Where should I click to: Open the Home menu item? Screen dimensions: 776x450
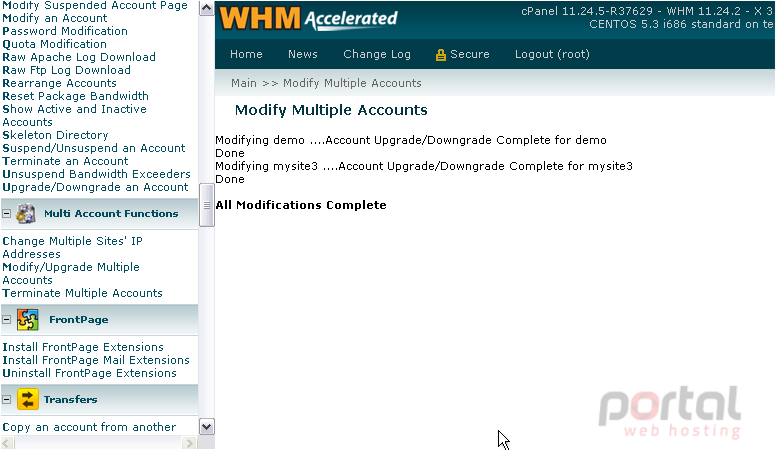pyautogui.click(x=246, y=54)
